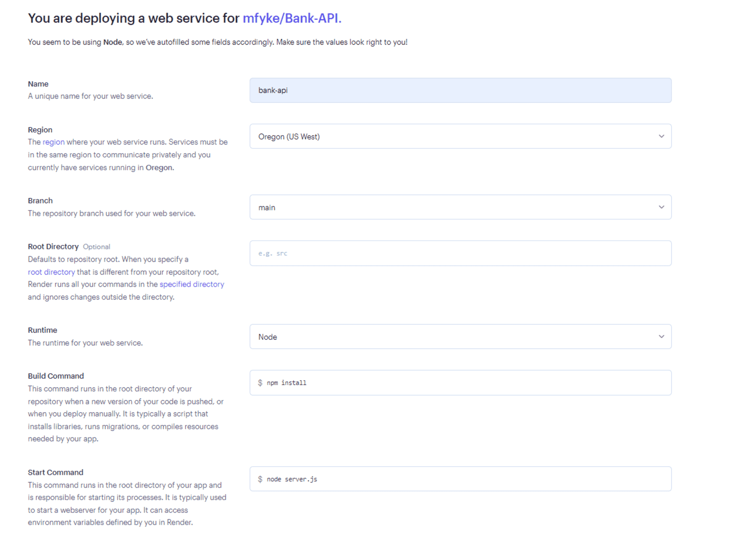Open the main branch dropdown
756x536 pixels.
pos(460,207)
